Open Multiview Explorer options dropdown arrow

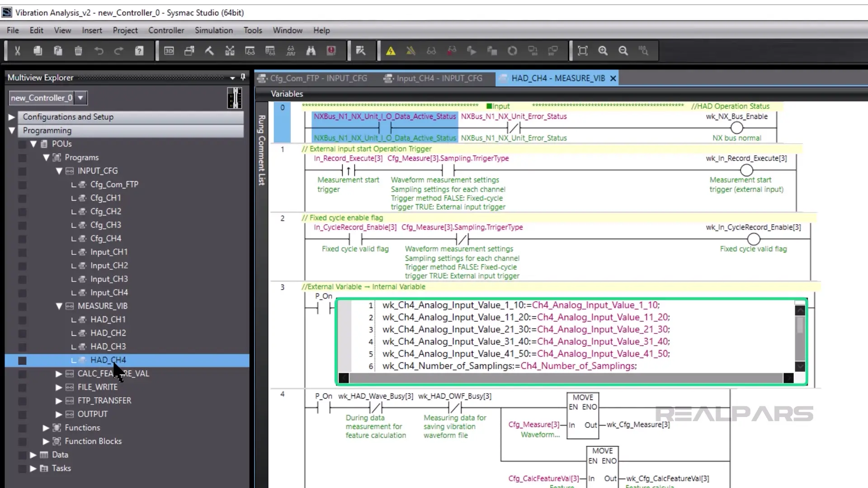click(232, 78)
